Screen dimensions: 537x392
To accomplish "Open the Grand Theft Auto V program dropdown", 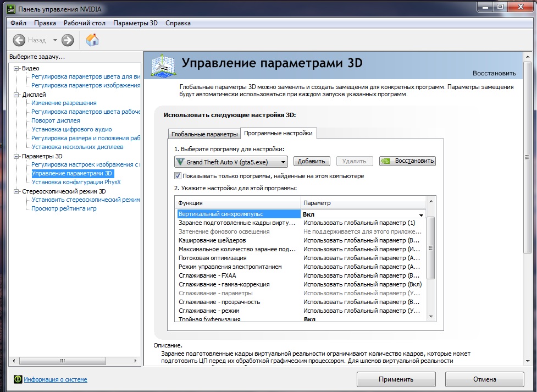I will pos(231,162).
